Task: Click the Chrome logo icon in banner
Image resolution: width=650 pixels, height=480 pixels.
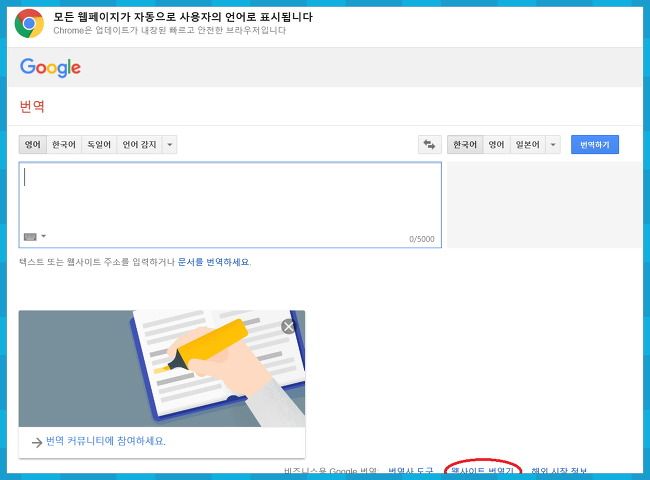Action: tap(29, 24)
